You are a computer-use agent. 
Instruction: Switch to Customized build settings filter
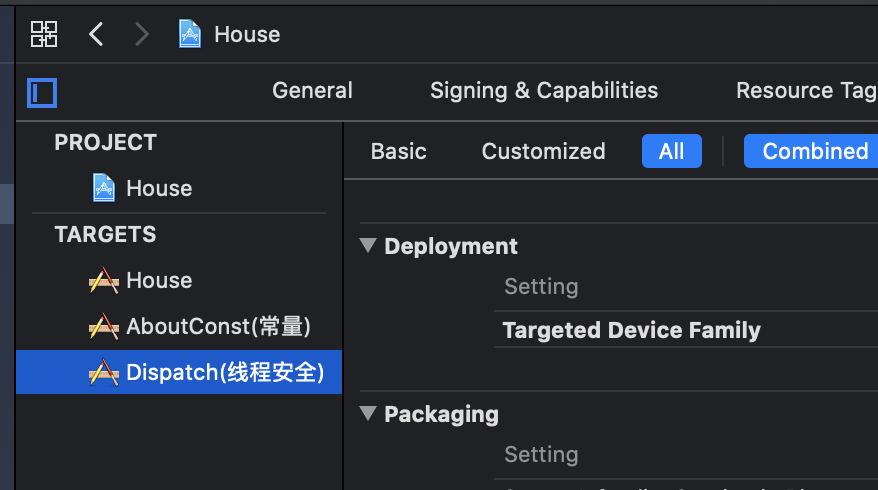pos(543,151)
